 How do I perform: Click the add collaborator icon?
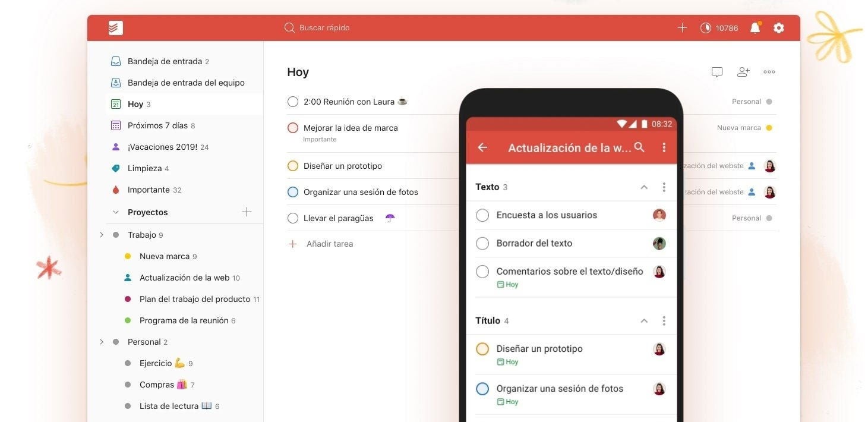743,71
